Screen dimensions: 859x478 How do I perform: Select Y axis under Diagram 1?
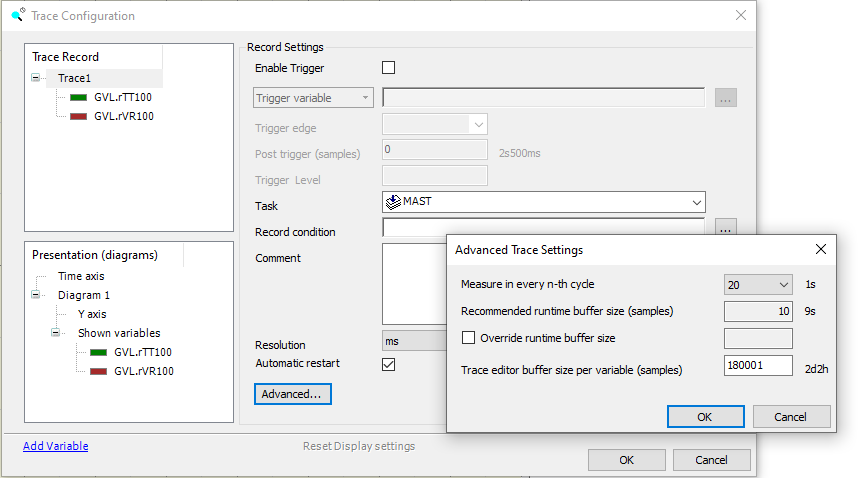point(94,314)
